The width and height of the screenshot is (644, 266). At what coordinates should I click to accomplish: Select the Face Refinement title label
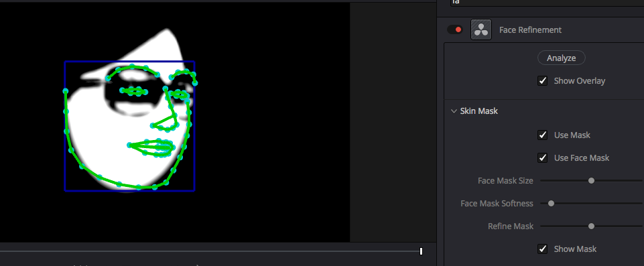point(530,30)
